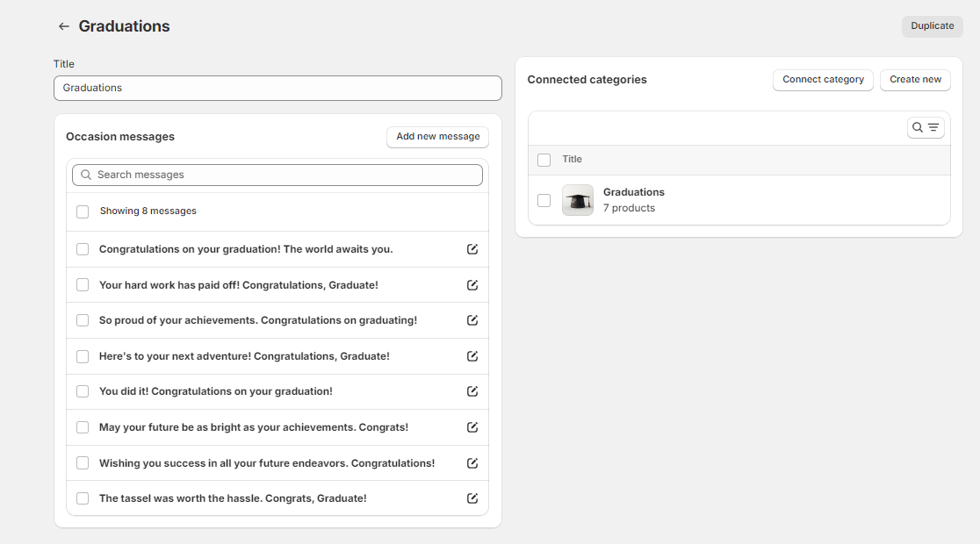Screen dimensions: 980x544
Task: Click edit icon for 'You did it!' message
Action: 472,391
